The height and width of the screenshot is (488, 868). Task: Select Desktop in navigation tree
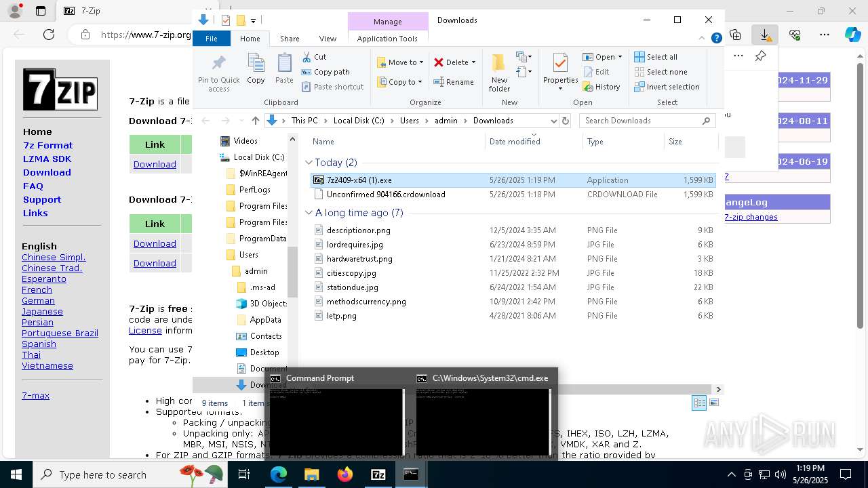[257, 352]
